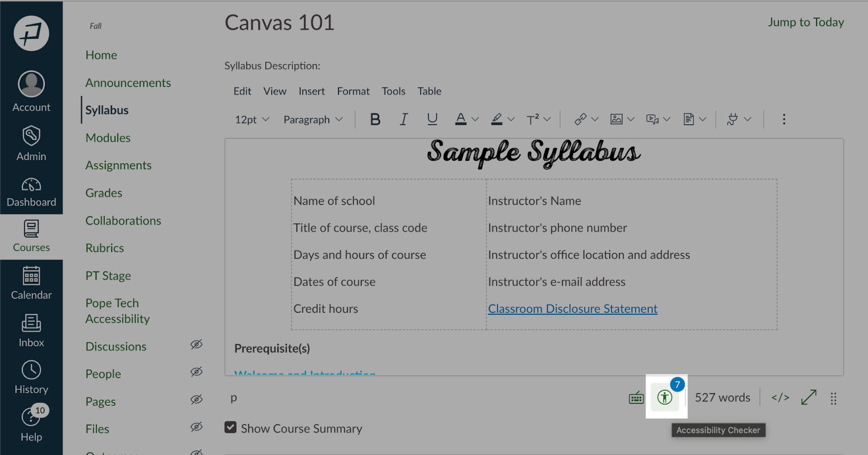Open the Collaborations page
Image resolution: width=868 pixels, height=455 pixels.
123,220
